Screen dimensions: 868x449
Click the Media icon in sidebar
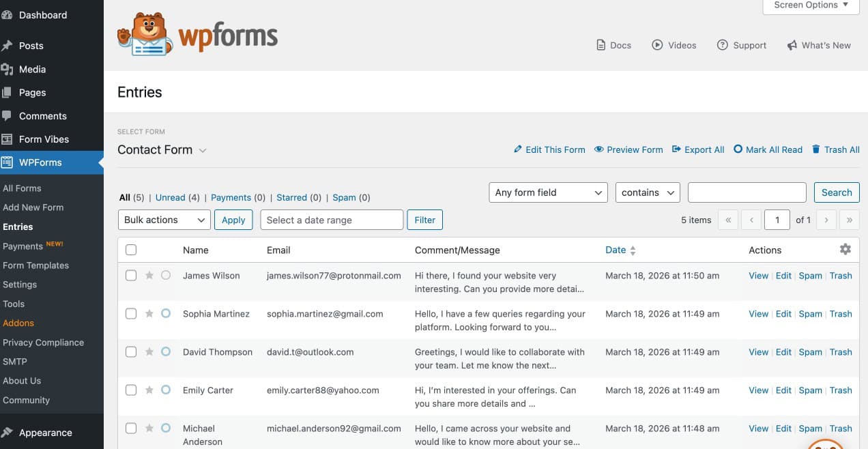[7, 69]
